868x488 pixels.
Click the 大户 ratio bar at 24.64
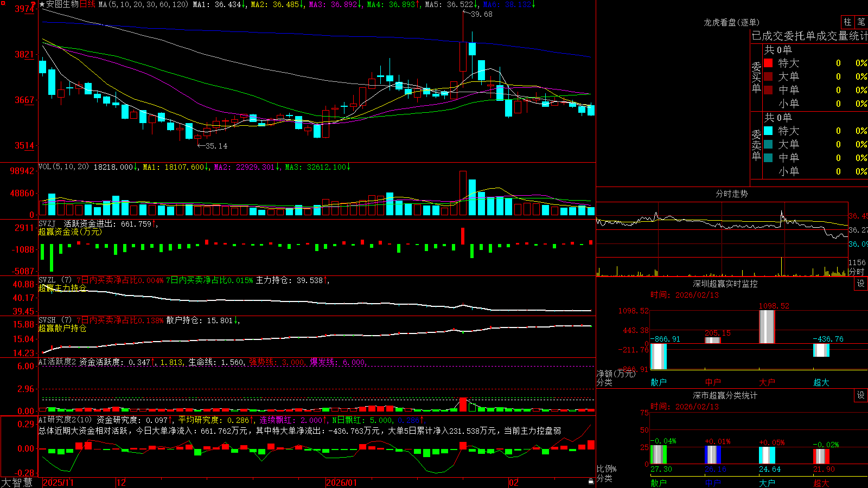tap(767, 455)
